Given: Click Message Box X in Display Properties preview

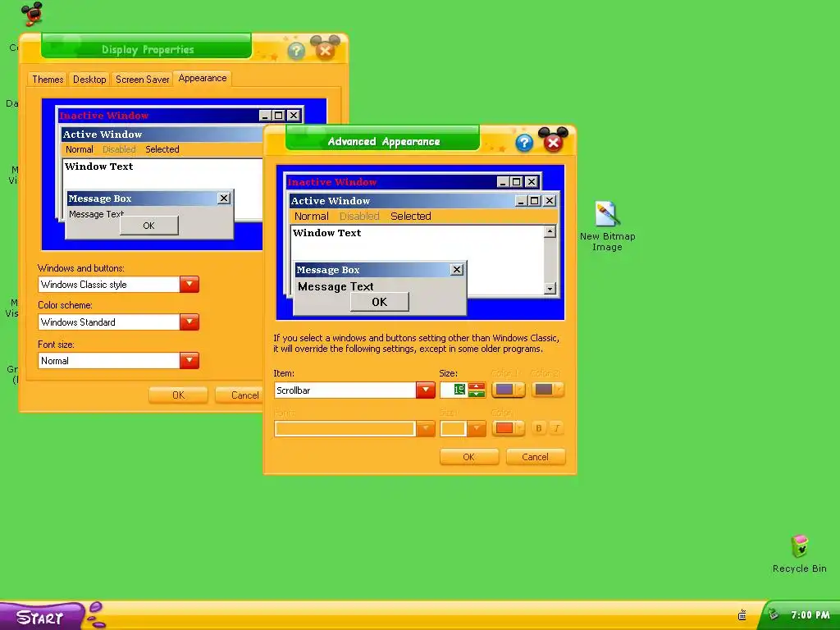Looking at the screenshot, I should pos(224,199).
